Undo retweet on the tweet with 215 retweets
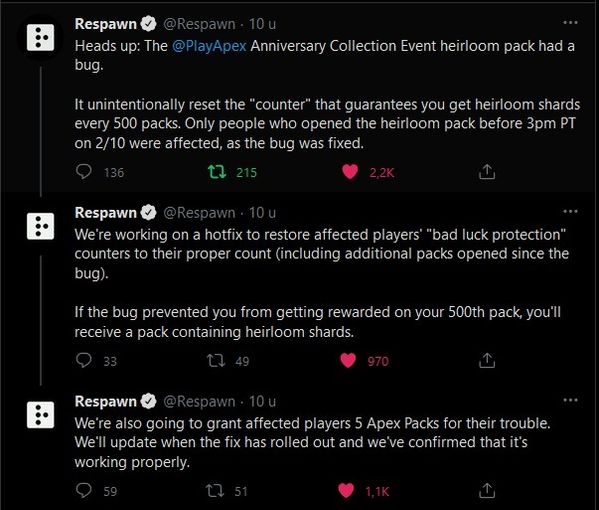 coord(217,172)
